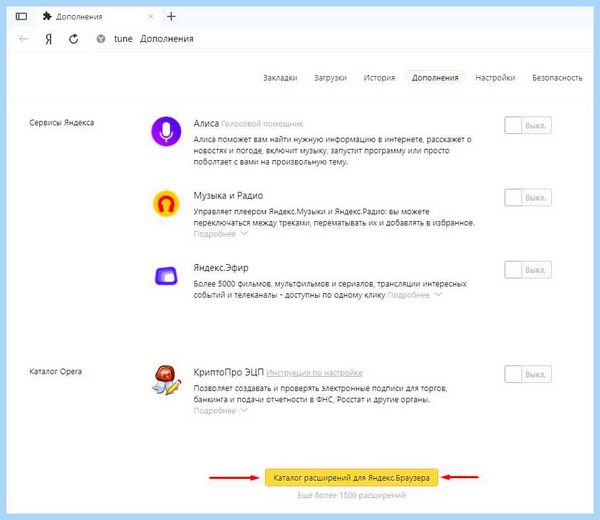The height and width of the screenshot is (520, 600).
Task: Select the Дополнения tab
Action: (435, 78)
